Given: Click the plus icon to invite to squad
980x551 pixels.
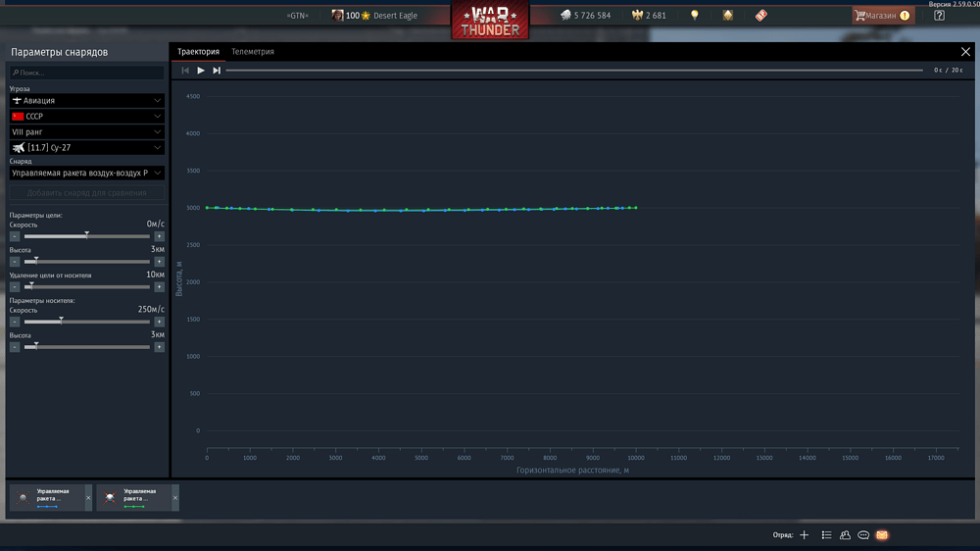Looking at the screenshot, I should click(805, 534).
